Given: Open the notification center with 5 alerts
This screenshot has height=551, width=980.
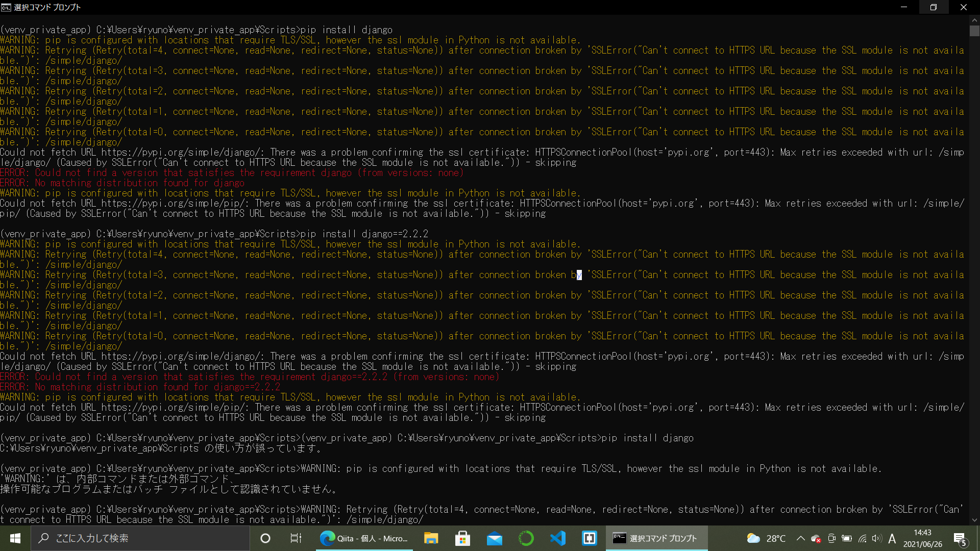Looking at the screenshot, I should click(960, 539).
